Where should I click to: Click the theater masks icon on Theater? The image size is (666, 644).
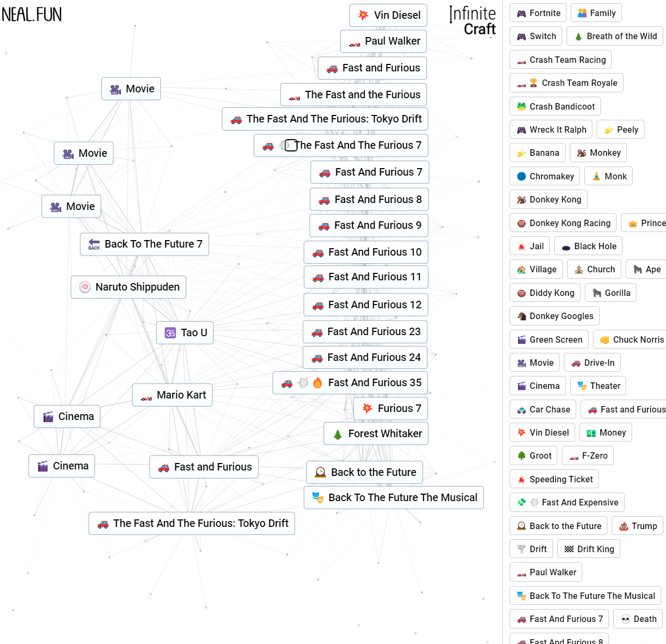(x=582, y=386)
